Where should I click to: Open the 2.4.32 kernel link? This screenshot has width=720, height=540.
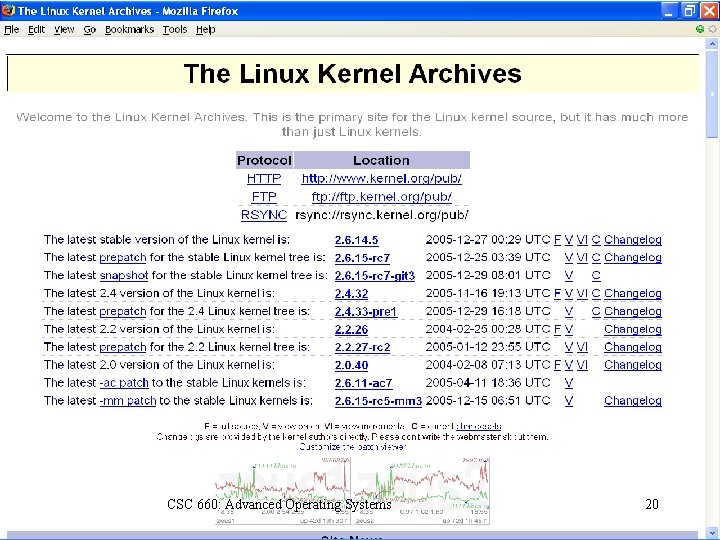[x=351, y=294]
